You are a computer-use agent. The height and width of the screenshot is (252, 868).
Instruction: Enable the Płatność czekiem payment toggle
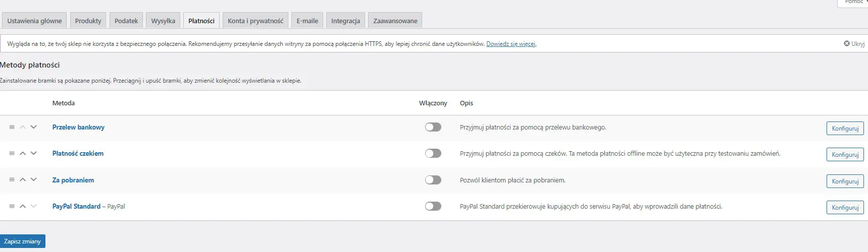433,153
